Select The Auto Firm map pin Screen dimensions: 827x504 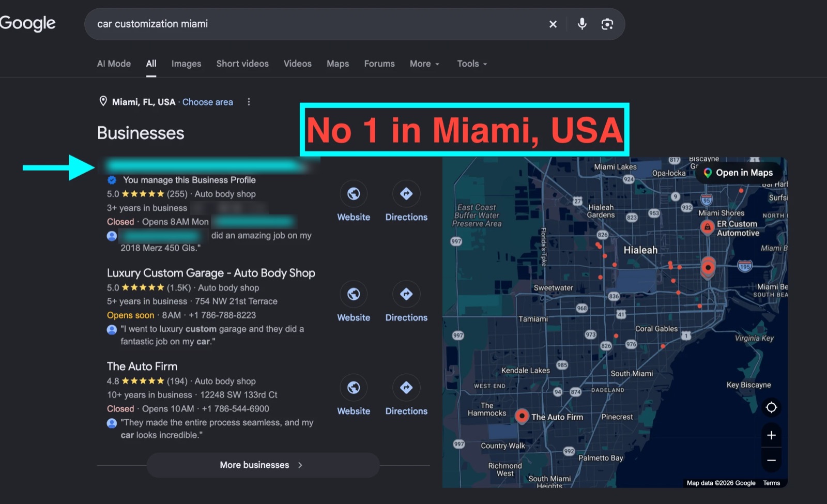[522, 416]
